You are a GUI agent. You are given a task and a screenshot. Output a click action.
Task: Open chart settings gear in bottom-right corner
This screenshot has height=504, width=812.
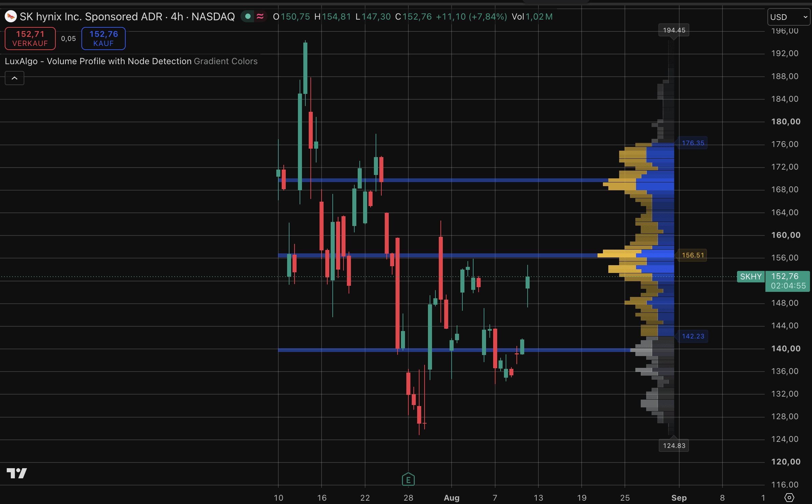789,498
